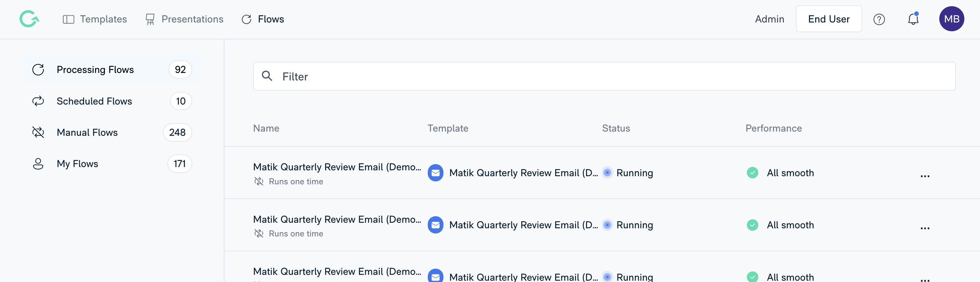Screen dimensions: 980x282
Task: Click first row All smooth checkmark icon
Action: pyautogui.click(x=753, y=173)
